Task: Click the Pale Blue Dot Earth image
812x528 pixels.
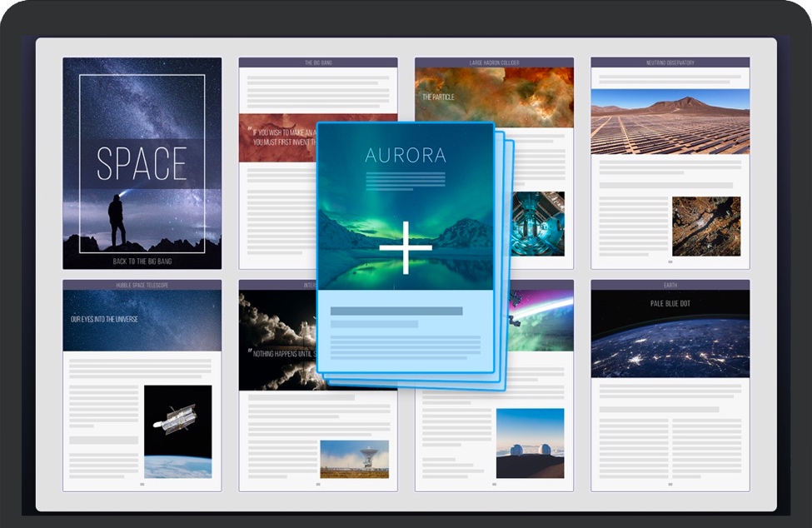Action: tap(670, 334)
